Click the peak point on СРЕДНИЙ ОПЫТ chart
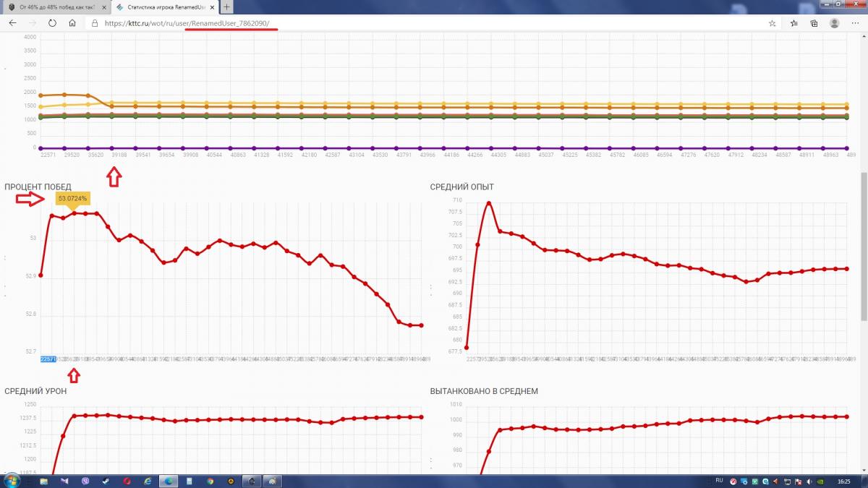The height and width of the screenshot is (488, 868). pos(489,203)
